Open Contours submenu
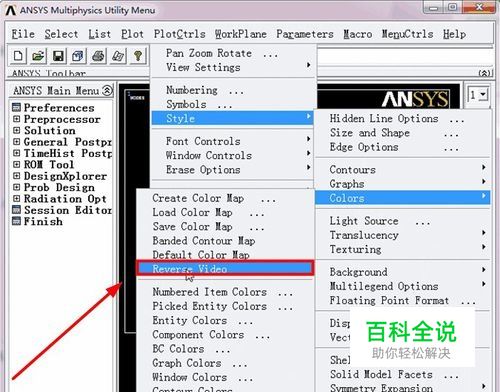 point(403,170)
